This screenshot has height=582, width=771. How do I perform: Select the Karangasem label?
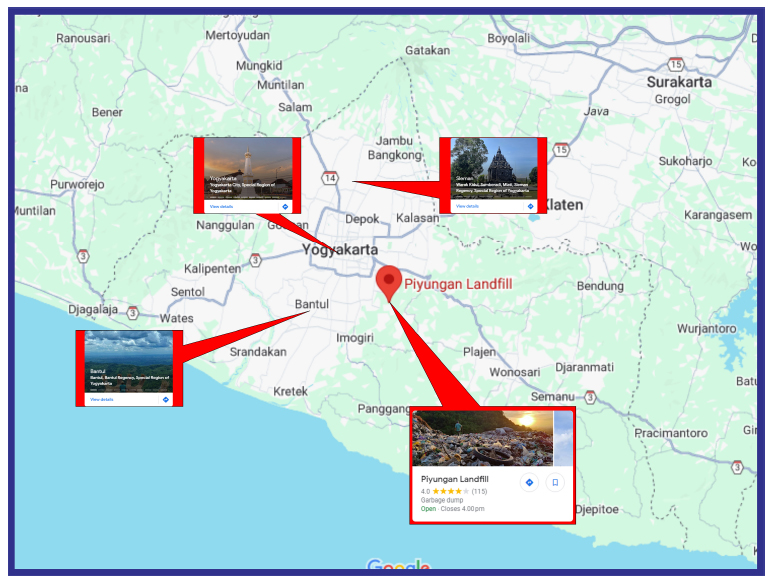717,215
